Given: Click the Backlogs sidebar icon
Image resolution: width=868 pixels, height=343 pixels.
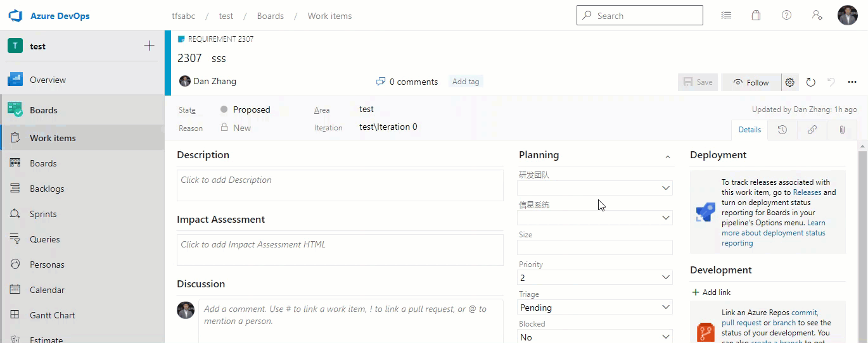Looking at the screenshot, I should [15, 189].
